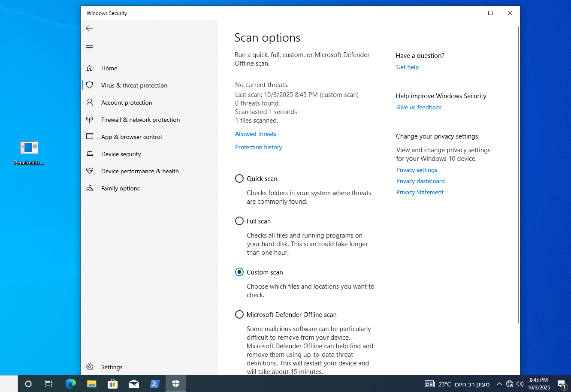Open the Account protection section

(126, 103)
